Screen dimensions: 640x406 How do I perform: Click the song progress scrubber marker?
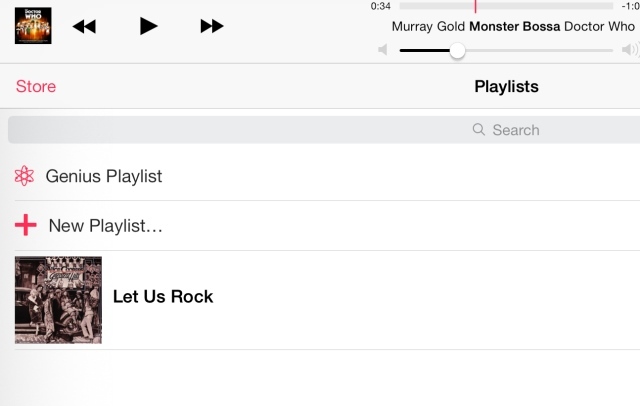475,6
